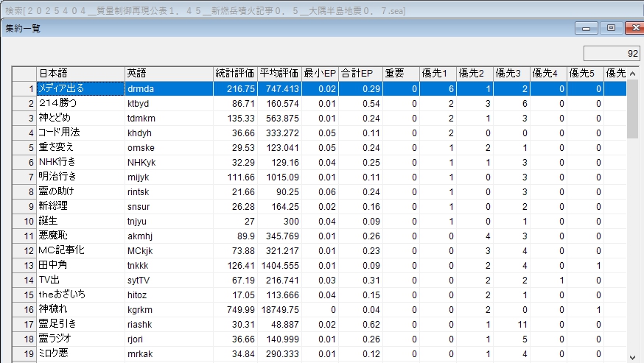Click the 優先3 column header

tap(512, 74)
